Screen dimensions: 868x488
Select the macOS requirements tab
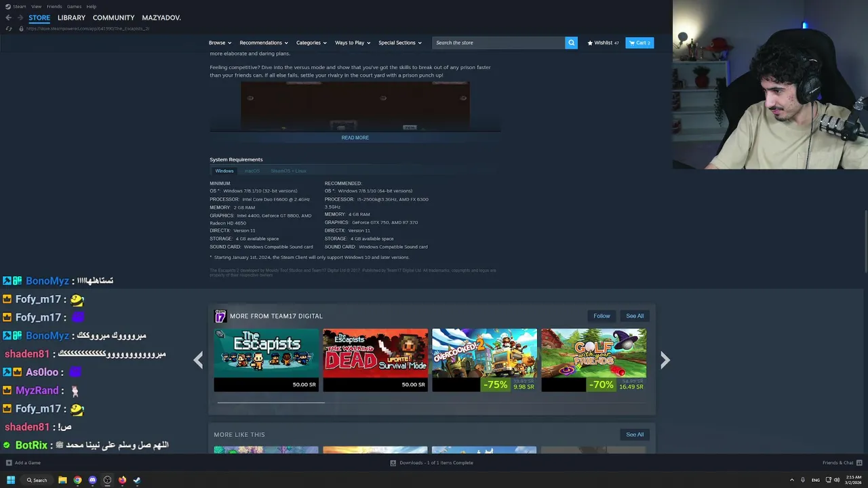[252, 171]
